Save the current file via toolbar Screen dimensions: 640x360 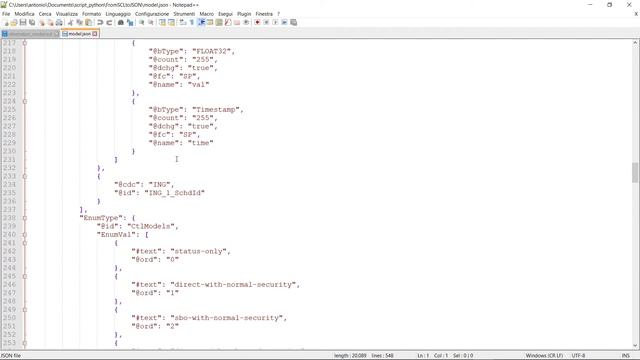click(23, 22)
